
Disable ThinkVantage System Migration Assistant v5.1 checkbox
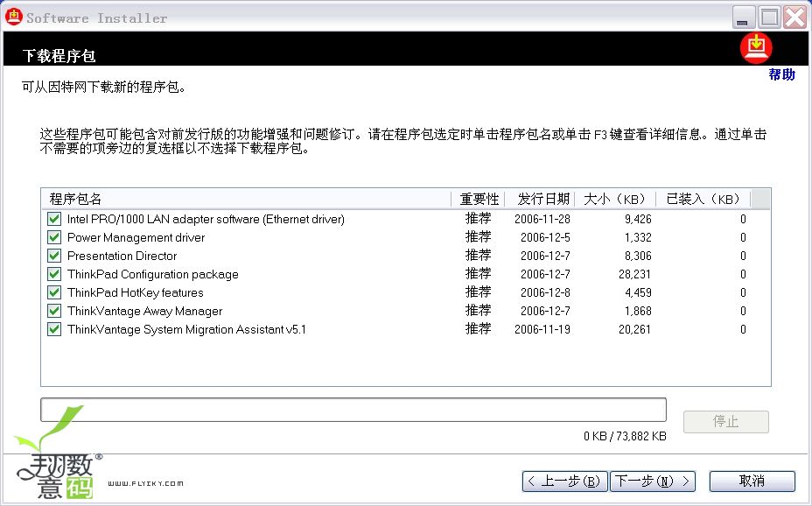tap(54, 329)
